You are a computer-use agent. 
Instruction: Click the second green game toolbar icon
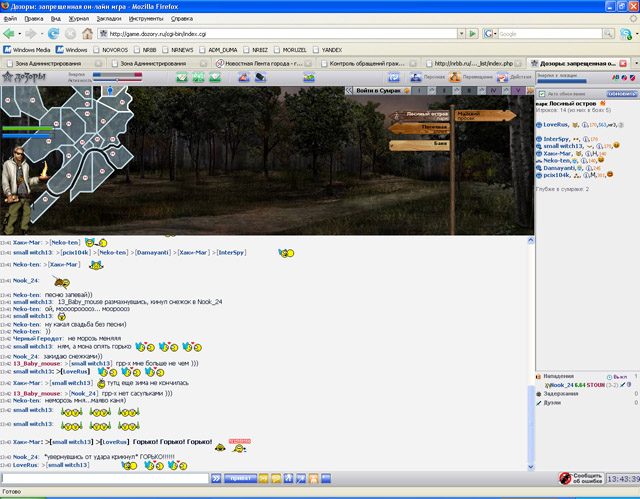198,77
